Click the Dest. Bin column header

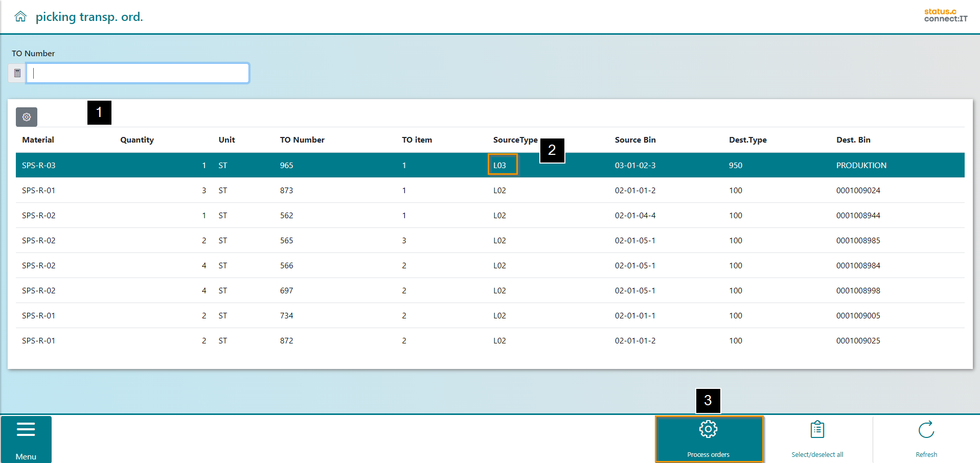coord(853,140)
